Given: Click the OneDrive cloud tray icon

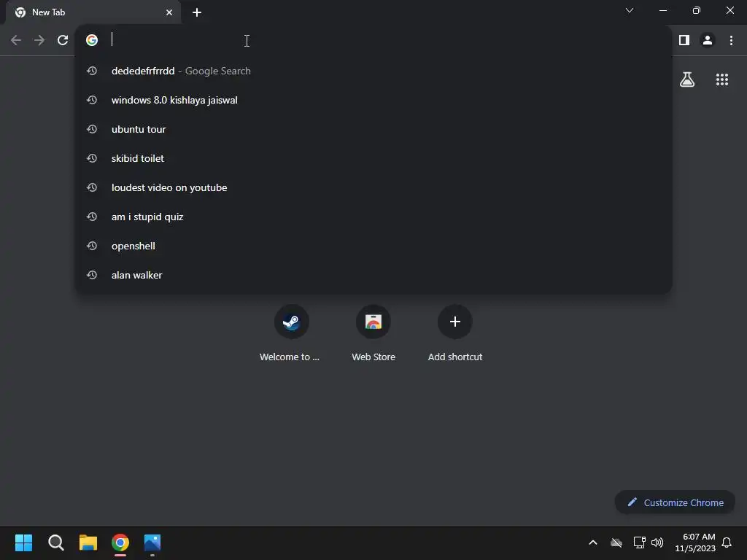Looking at the screenshot, I should click(x=616, y=542).
